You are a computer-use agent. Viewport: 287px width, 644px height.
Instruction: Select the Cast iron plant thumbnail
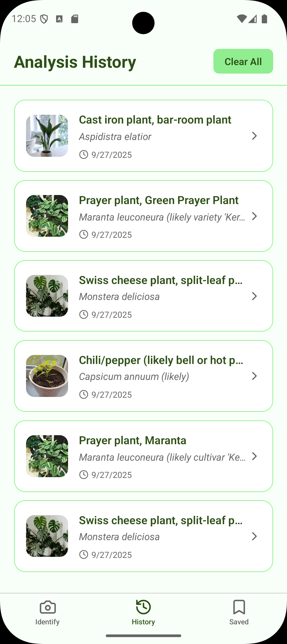47,136
